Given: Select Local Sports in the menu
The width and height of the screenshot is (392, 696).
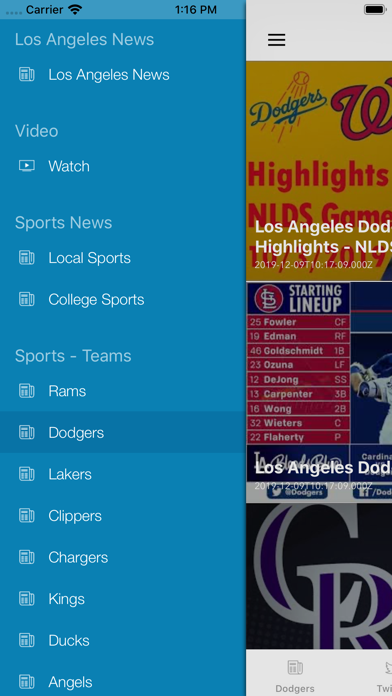Looking at the screenshot, I should (123, 258).
